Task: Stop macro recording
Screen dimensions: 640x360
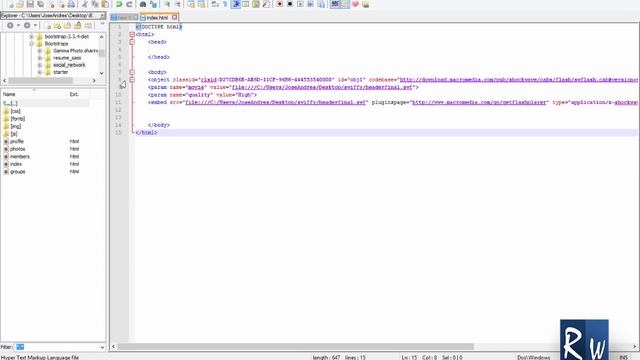Action: [x=290, y=4]
